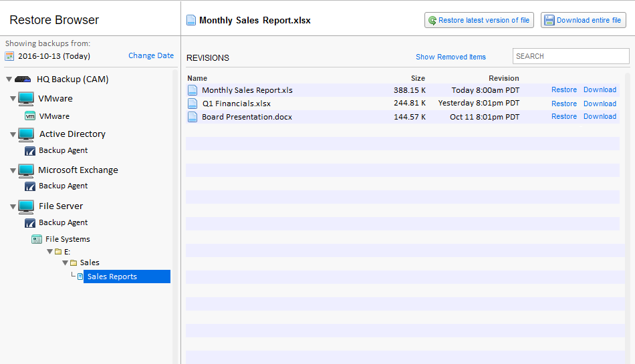Collapse the HQ Backup (CAM) tree node
The image size is (635, 364).
click(9, 79)
